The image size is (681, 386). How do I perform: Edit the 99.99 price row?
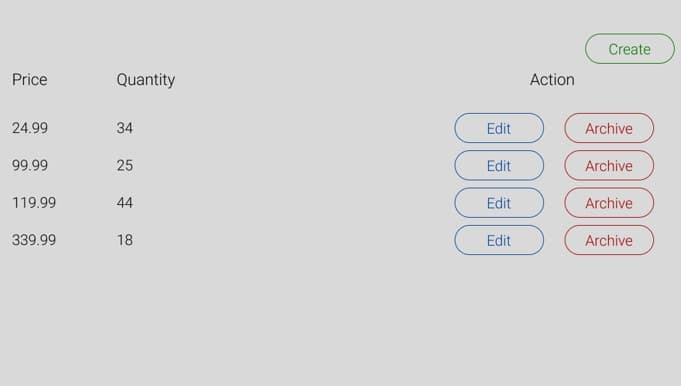pyautogui.click(x=499, y=165)
